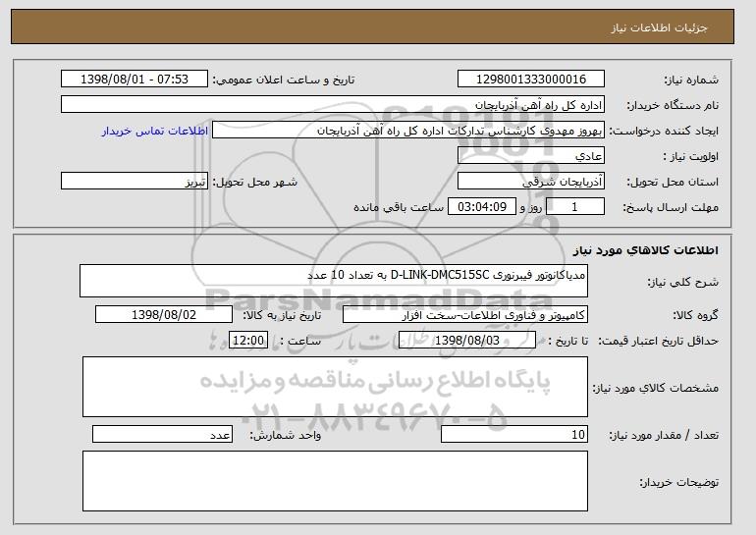Click the label تعداد / مقدار مورد نیاز
The height and width of the screenshot is (535, 756).
click(664, 435)
